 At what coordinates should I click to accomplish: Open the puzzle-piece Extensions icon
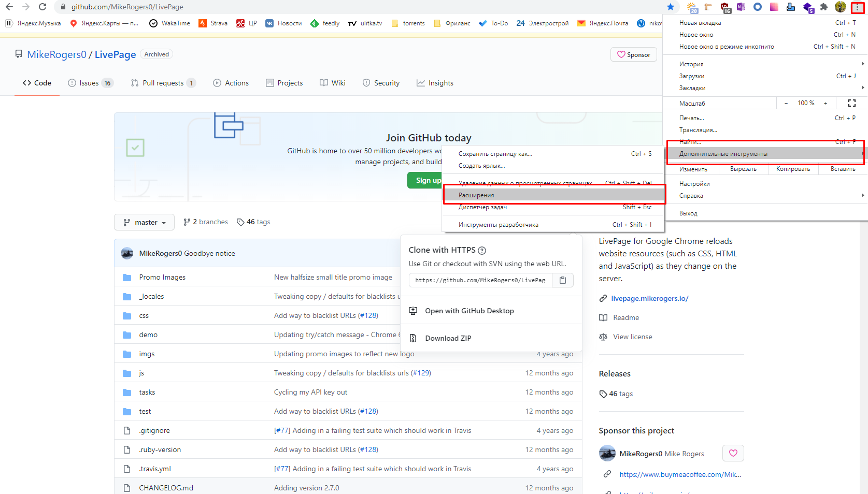pos(824,7)
